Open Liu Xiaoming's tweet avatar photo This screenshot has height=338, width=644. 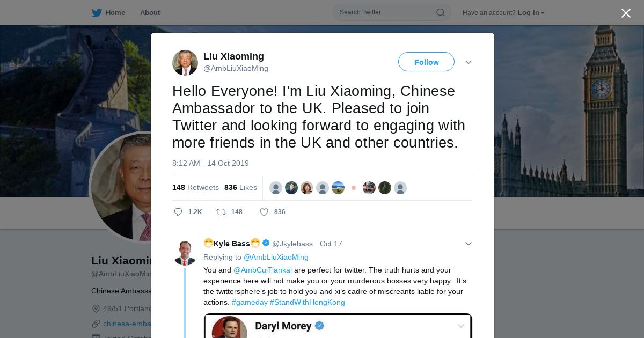click(185, 63)
